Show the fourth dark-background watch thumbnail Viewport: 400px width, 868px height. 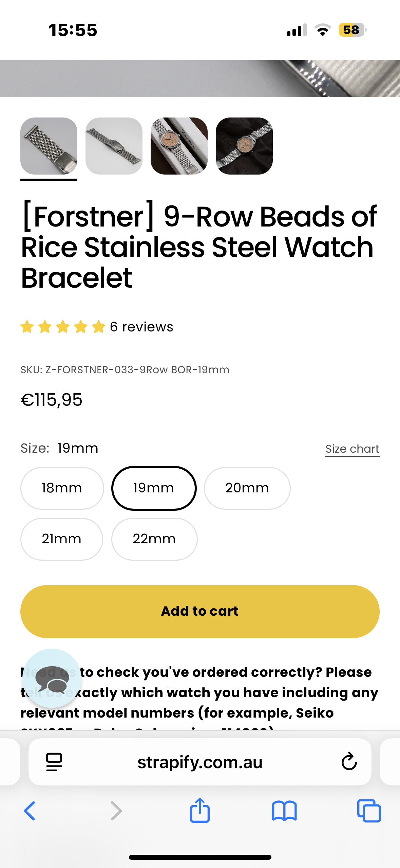244,146
